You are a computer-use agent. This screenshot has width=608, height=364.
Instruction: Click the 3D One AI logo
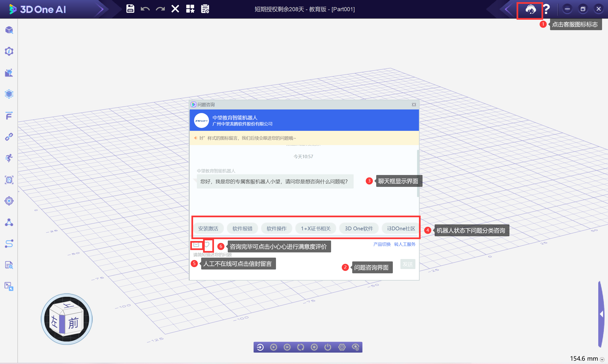pyautogui.click(x=38, y=9)
